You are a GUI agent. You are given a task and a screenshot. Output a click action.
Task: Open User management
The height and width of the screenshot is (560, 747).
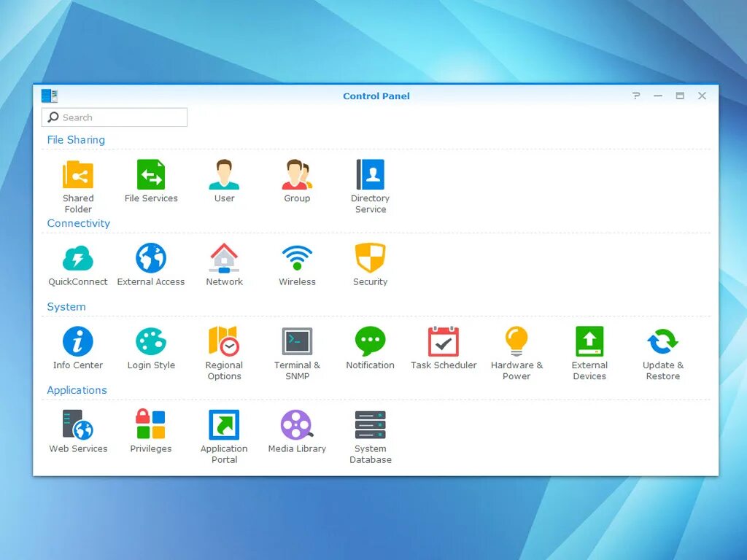click(224, 175)
